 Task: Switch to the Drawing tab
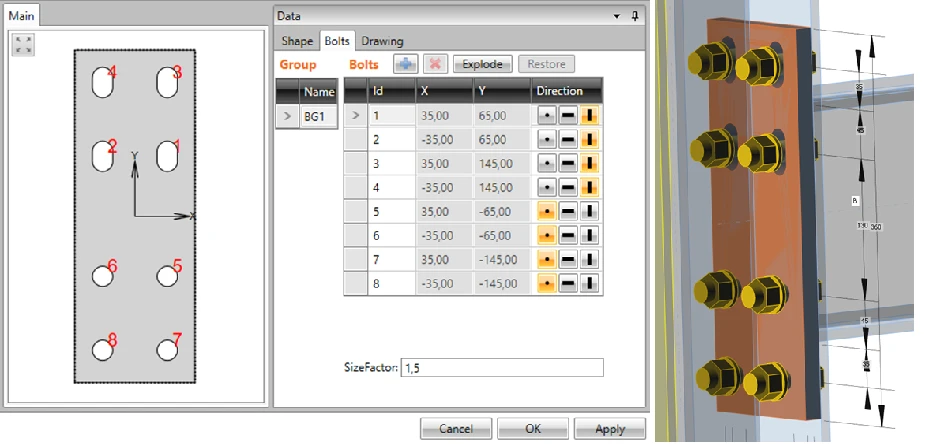pos(382,41)
